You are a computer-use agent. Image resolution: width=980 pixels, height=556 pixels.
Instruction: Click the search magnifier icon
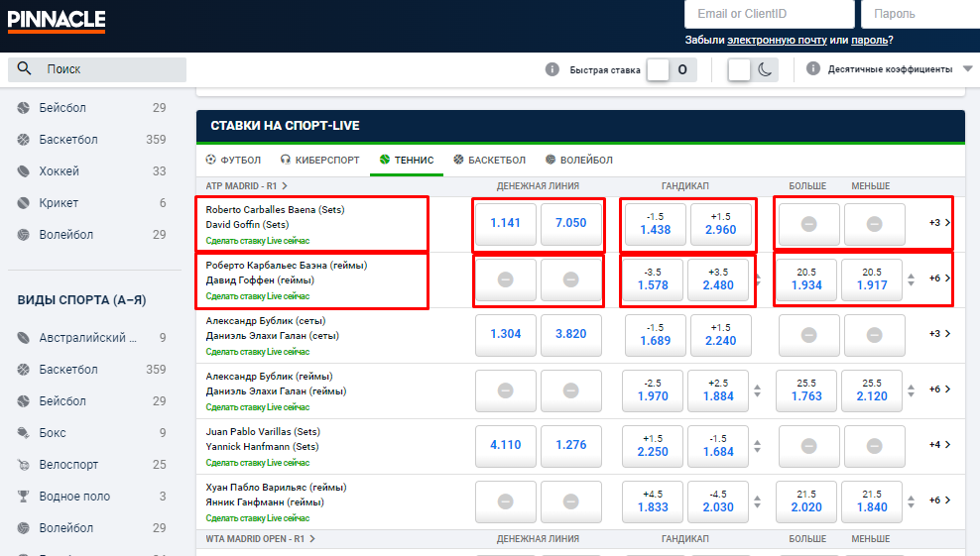tap(24, 68)
